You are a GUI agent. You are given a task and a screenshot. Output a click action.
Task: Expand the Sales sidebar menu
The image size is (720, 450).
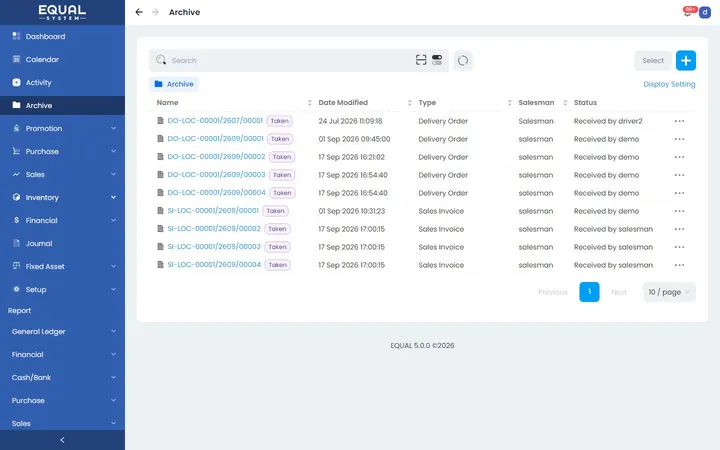[62, 174]
